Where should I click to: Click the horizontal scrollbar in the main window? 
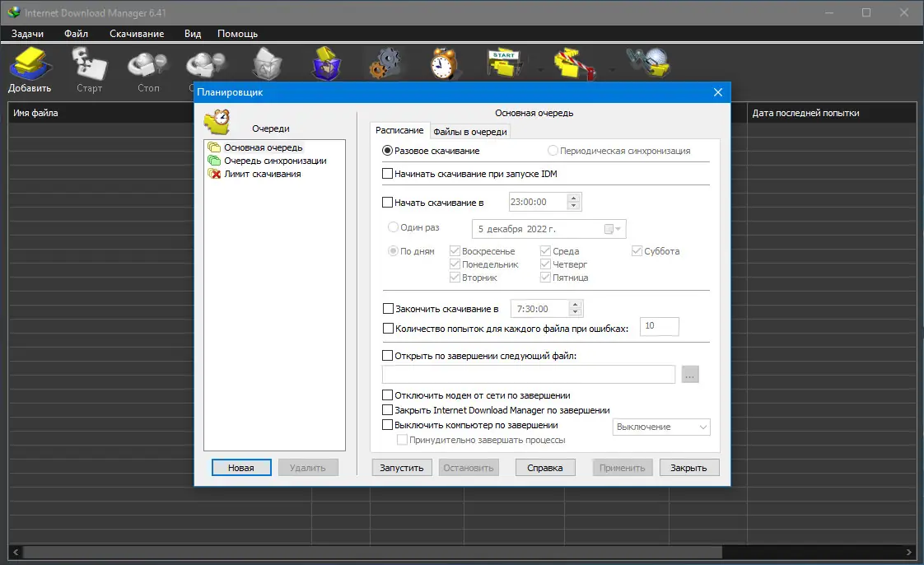372,552
